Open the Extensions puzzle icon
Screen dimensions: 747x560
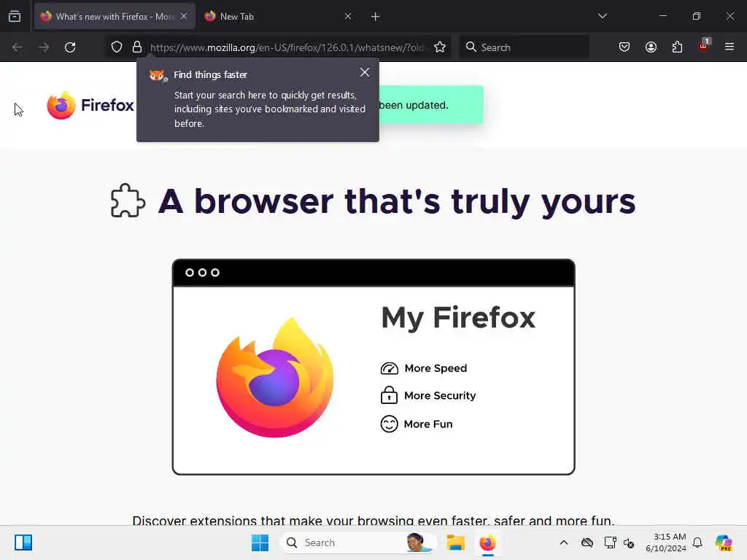[x=677, y=47]
